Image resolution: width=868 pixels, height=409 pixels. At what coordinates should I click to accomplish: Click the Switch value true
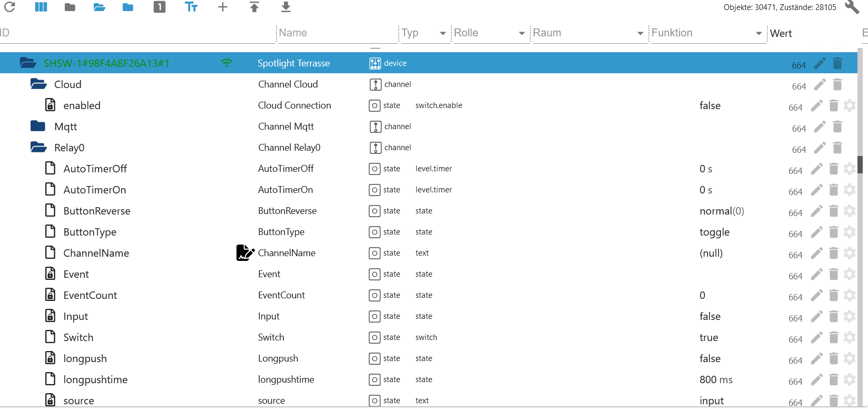[708, 337]
